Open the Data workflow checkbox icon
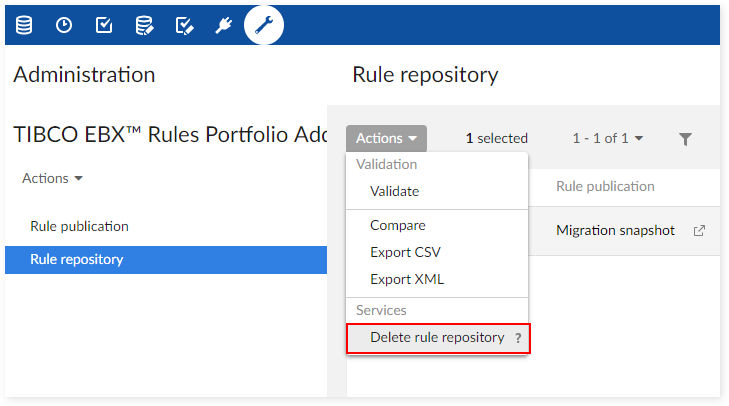Screen dimensions: 729x406 104,25
